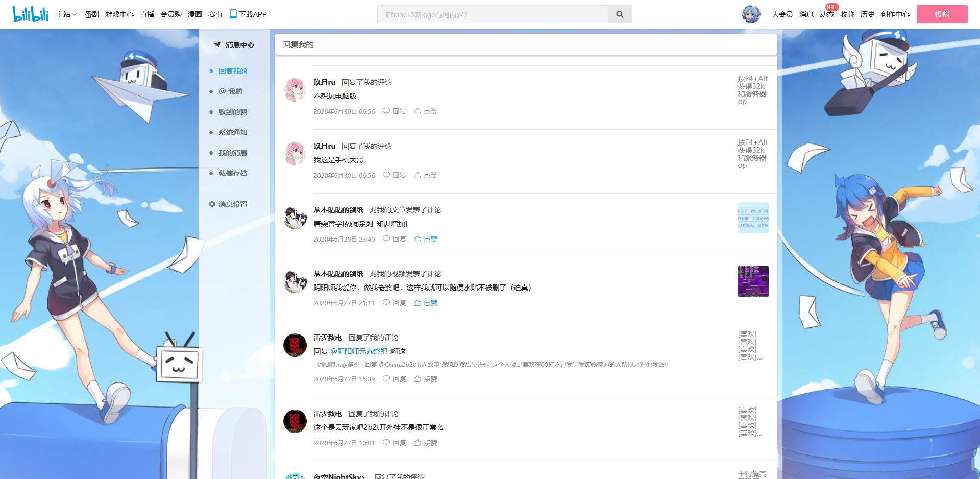This screenshot has width=980, height=479.
Task: Open 大会员 in top bar
Action: [x=782, y=14]
